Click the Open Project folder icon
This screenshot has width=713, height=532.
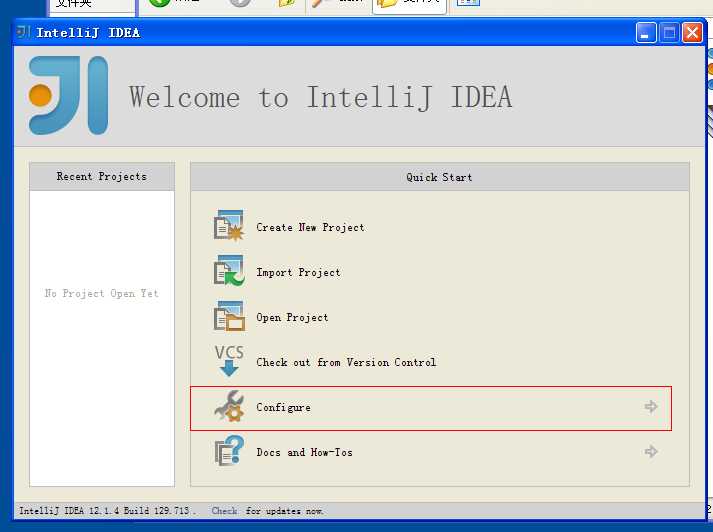point(229,316)
